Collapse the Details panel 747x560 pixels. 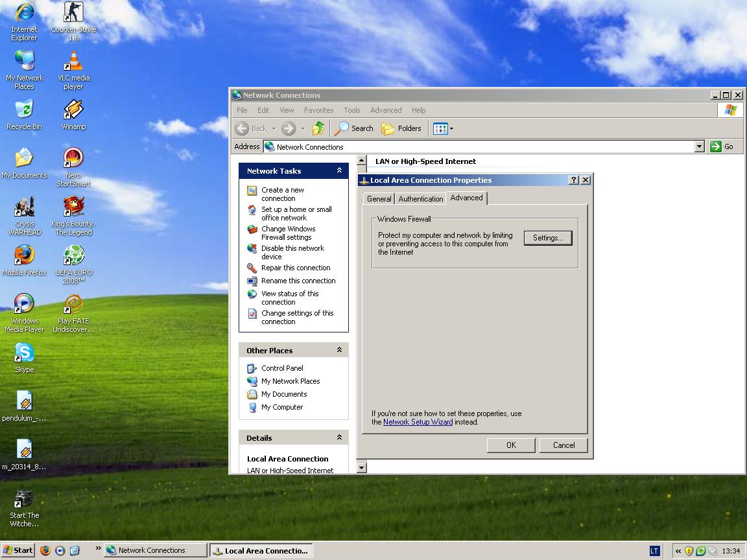(339, 437)
